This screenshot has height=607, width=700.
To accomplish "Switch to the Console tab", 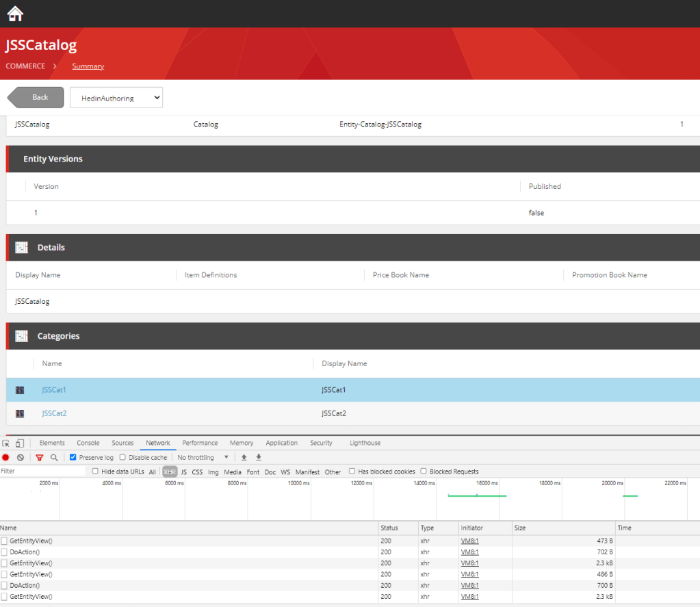I will click(x=88, y=443).
